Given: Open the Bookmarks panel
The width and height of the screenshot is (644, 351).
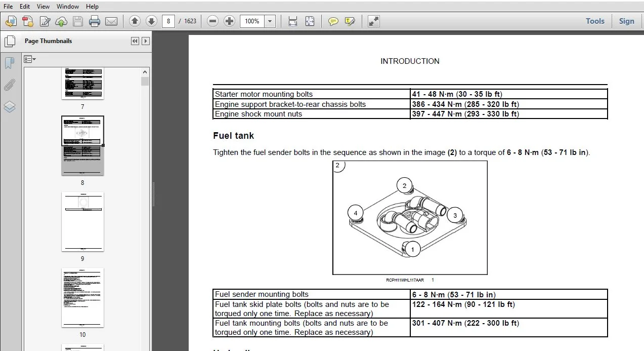Looking at the screenshot, I should tap(10, 63).
